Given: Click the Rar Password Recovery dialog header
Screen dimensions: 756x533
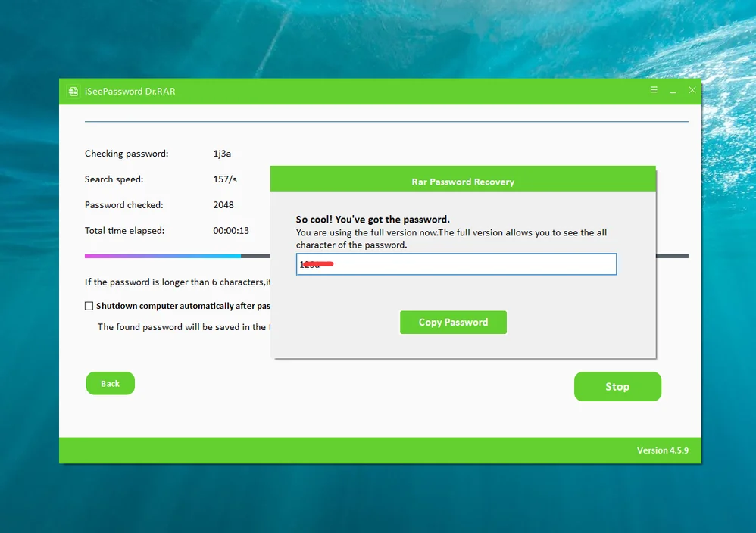Looking at the screenshot, I should point(463,182).
